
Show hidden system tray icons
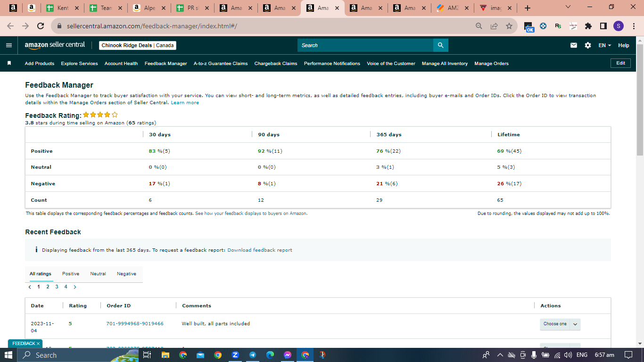[500, 355]
